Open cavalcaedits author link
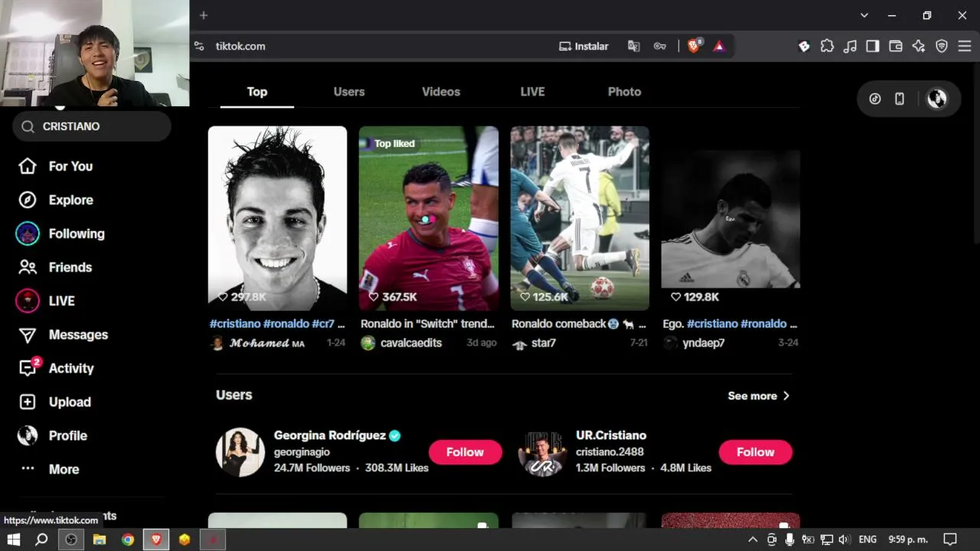The image size is (980, 551). (411, 343)
